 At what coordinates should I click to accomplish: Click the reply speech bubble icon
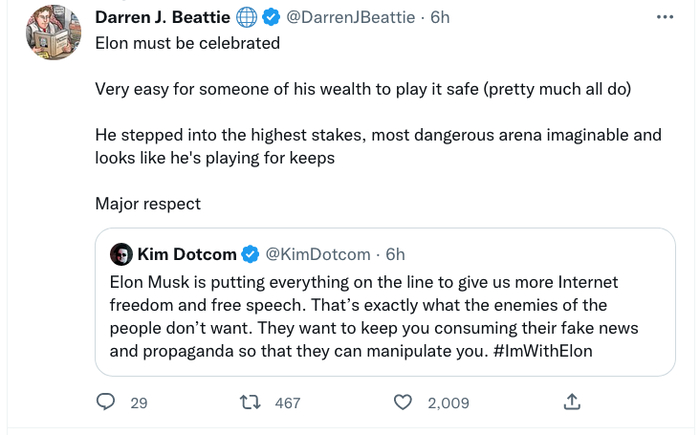tap(105, 402)
